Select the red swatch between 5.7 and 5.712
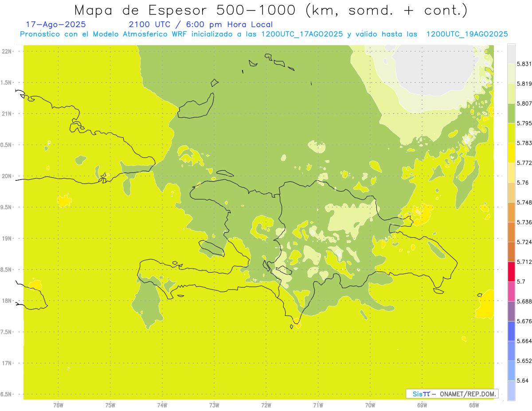Viewport: 532px width, 411px height. (511, 271)
